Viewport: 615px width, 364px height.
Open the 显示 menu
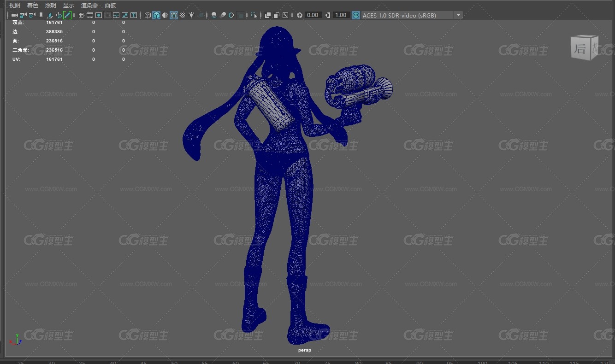coord(69,5)
